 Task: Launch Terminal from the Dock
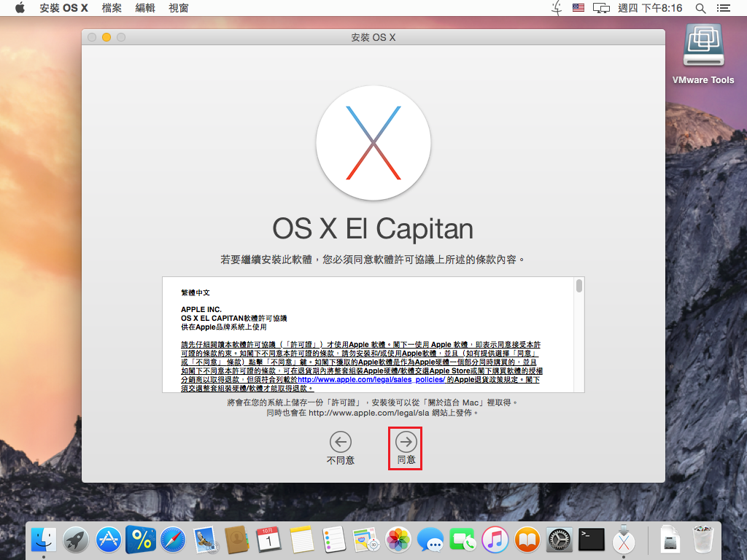591,540
